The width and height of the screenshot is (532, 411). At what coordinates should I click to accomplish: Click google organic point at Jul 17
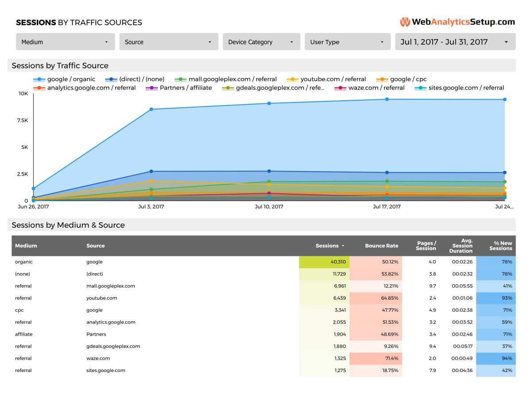click(x=387, y=99)
